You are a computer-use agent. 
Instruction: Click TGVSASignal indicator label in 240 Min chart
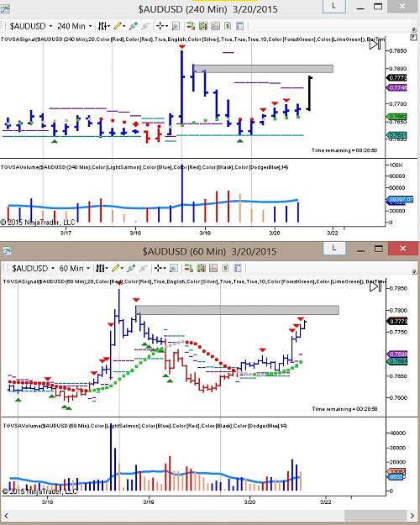[x=192, y=39]
